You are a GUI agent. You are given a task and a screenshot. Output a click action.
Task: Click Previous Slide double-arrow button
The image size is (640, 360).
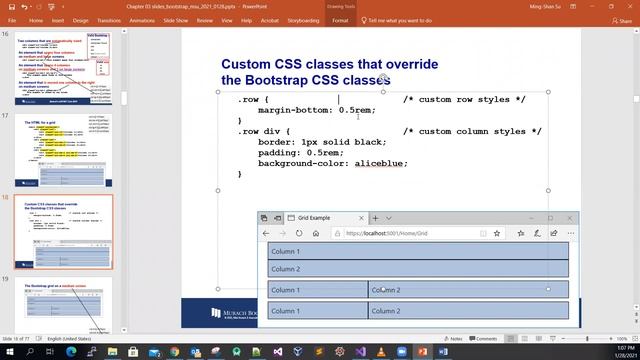[636, 315]
